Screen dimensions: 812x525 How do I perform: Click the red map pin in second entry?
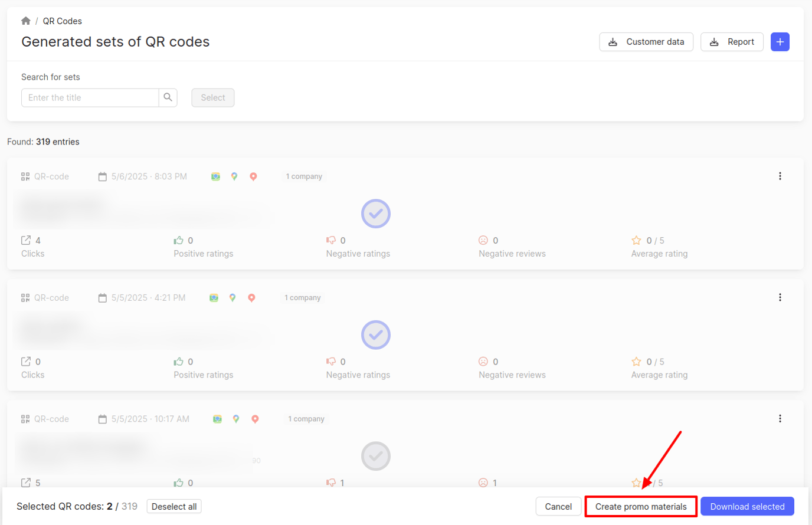click(251, 298)
